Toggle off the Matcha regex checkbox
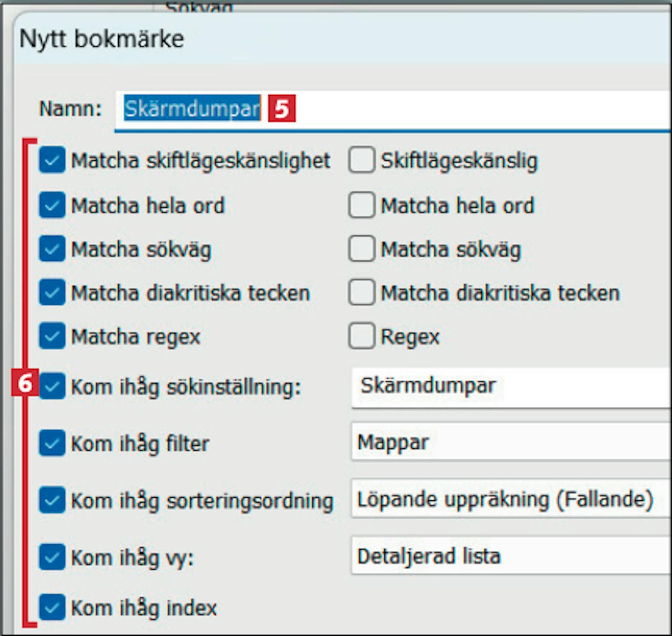This screenshot has width=672, height=636. [x=52, y=336]
